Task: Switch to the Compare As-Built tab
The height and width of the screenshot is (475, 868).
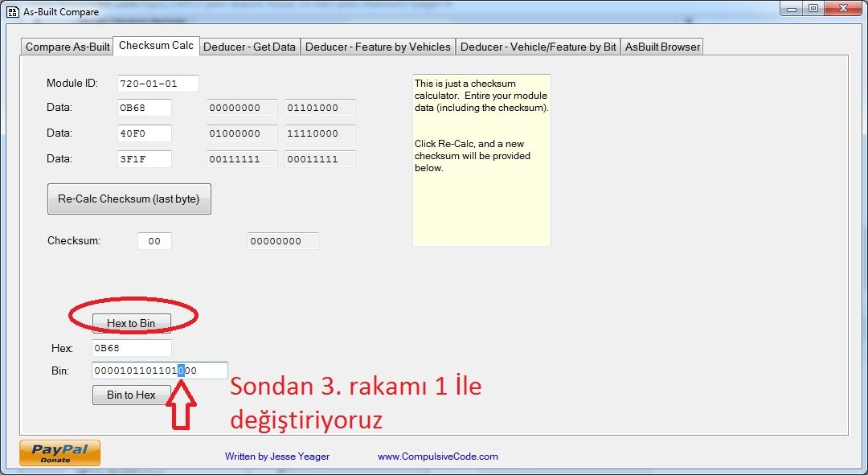Action: pyautogui.click(x=68, y=47)
